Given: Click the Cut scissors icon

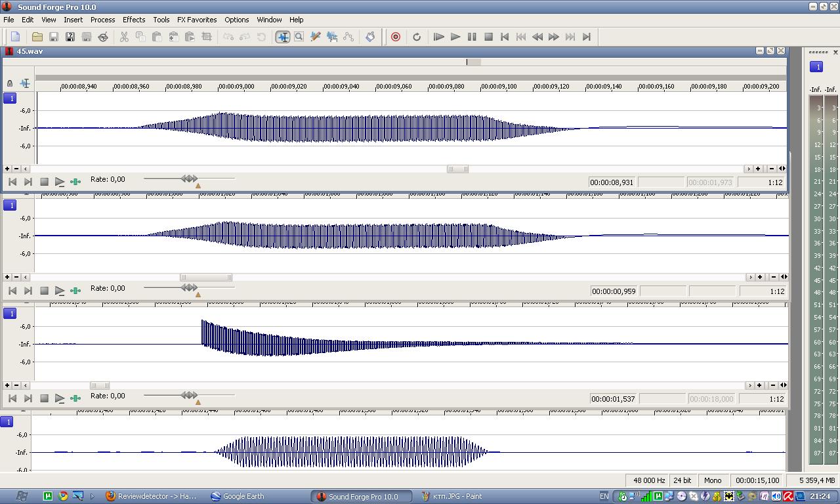Looking at the screenshot, I should (124, 37).
